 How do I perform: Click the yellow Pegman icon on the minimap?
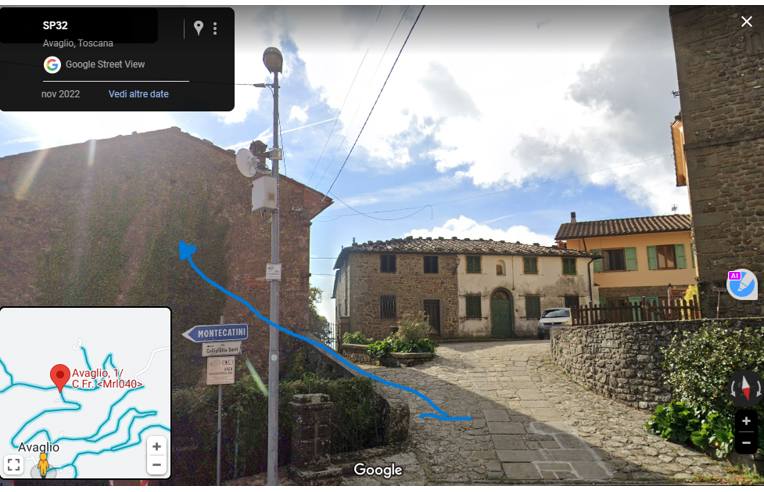pyautogui.click(x=43, y=465)
